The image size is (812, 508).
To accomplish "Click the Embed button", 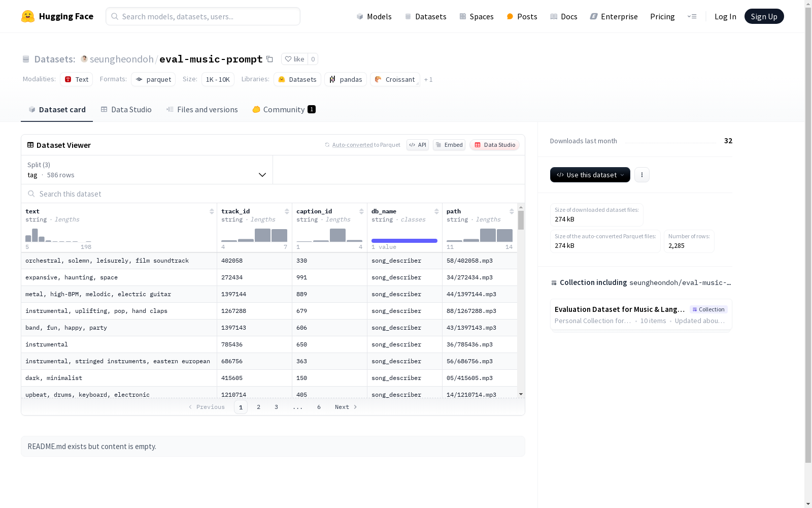I will click(x=449, y=145).
